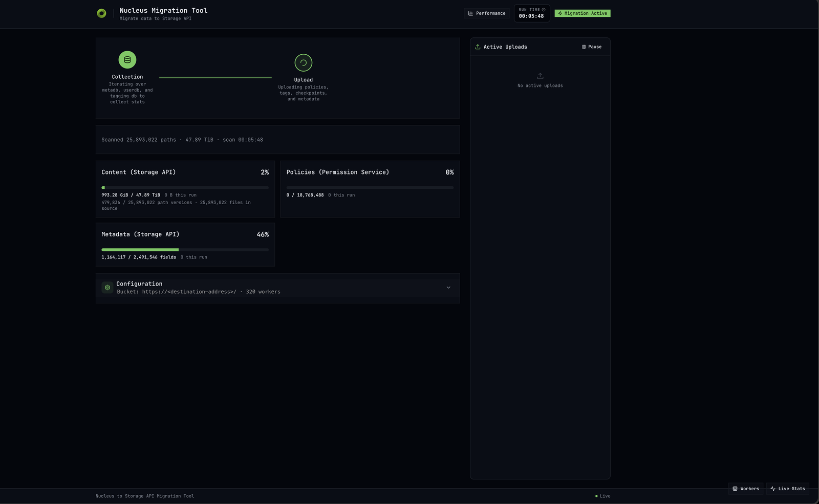Click the "0 / 18,768,488" policies count
The height and width of the screenshot is (504, 819).
305,195
